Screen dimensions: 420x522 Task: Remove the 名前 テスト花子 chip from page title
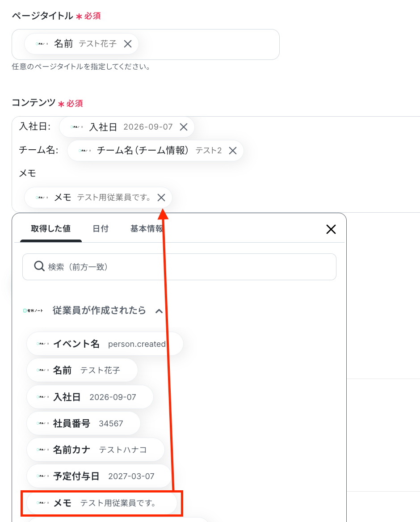click(x=128, y=44)
